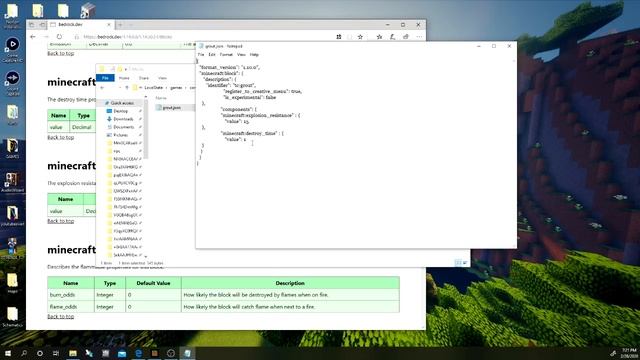The image size is (640, 360).
Task: Click the Default Value column header
Action: coord(153,283)
